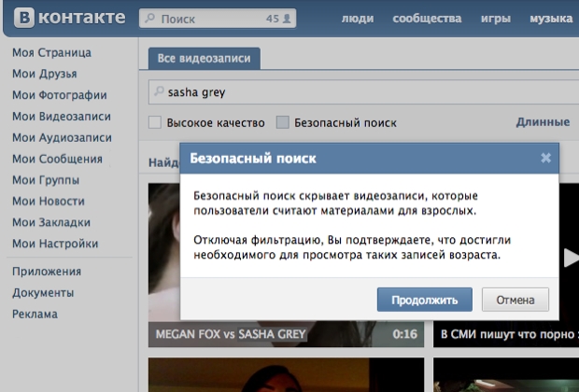Toggle the Высокое качество checkbox

point(155,122)
